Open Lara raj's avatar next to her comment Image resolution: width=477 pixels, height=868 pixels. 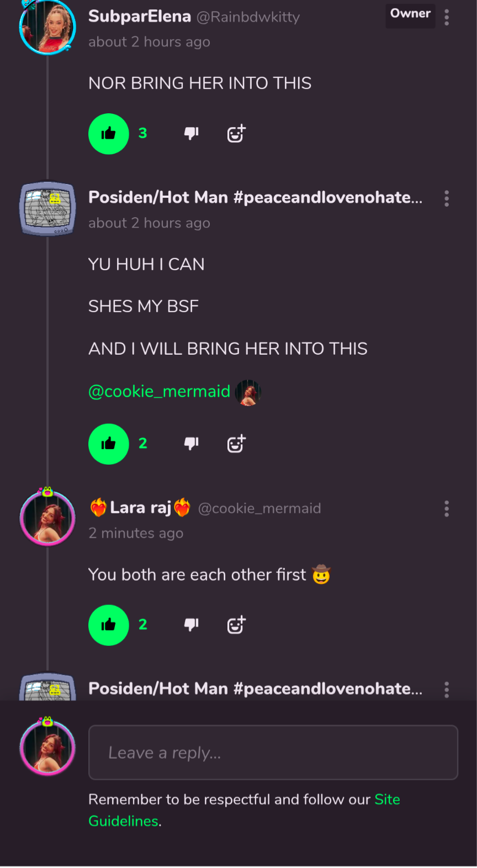pyautogui.click(x=47, y=518)
